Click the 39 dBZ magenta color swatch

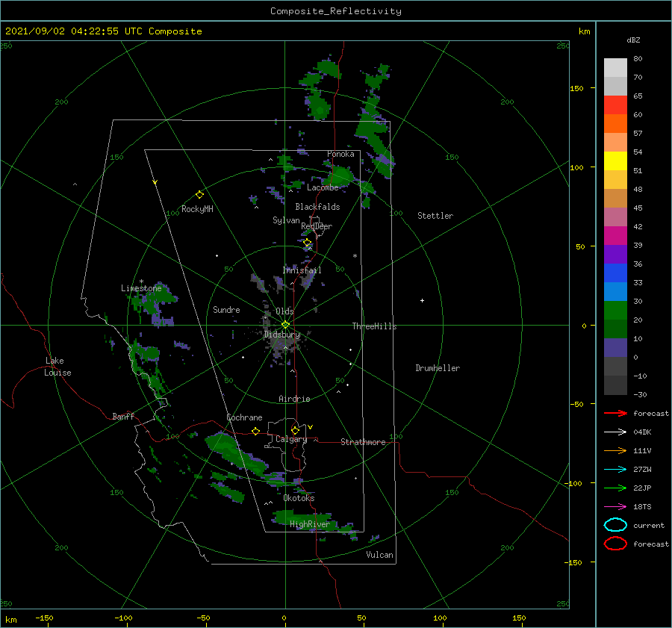pos(615,235)
